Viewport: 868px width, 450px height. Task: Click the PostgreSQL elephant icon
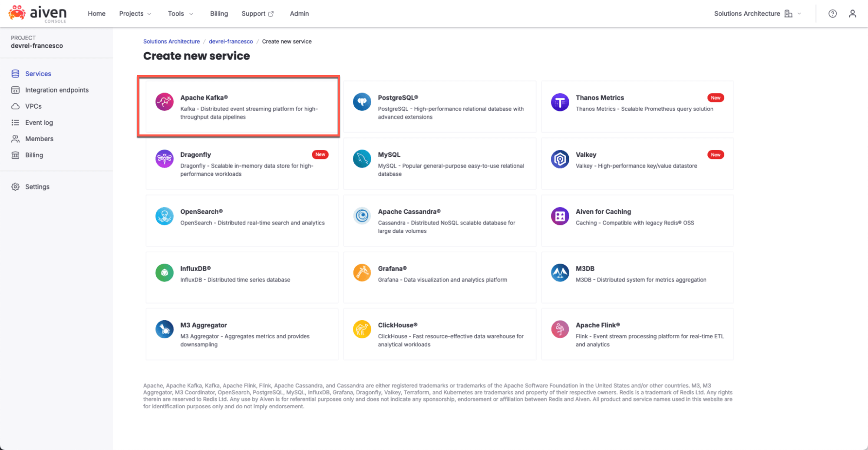coord(362,102)
